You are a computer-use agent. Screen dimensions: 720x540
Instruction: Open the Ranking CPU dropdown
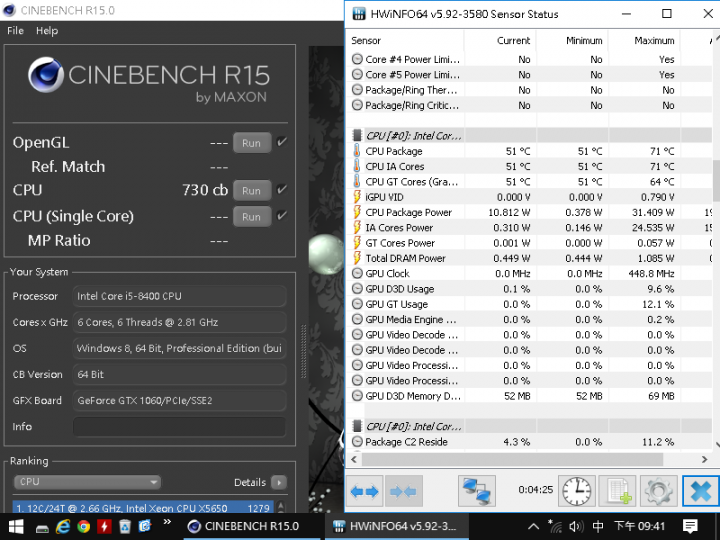click(x=87, y=482)
